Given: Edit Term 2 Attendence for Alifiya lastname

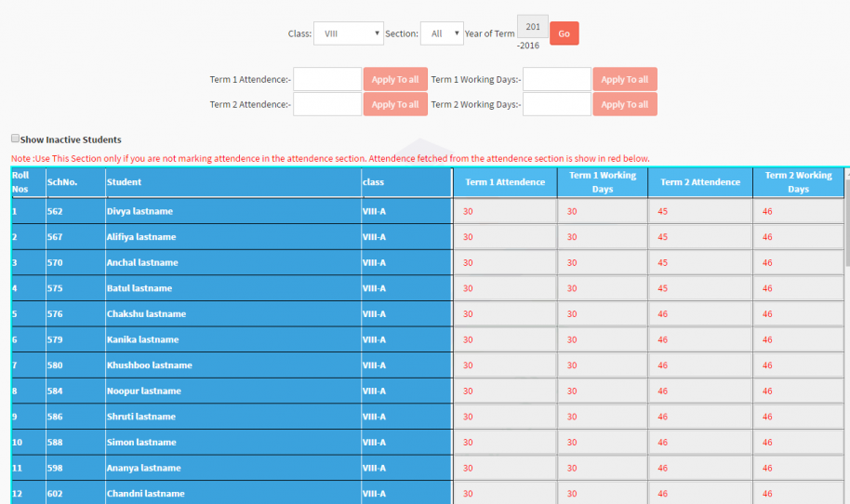Looking at the screenshot, I should tap(700, 237).
